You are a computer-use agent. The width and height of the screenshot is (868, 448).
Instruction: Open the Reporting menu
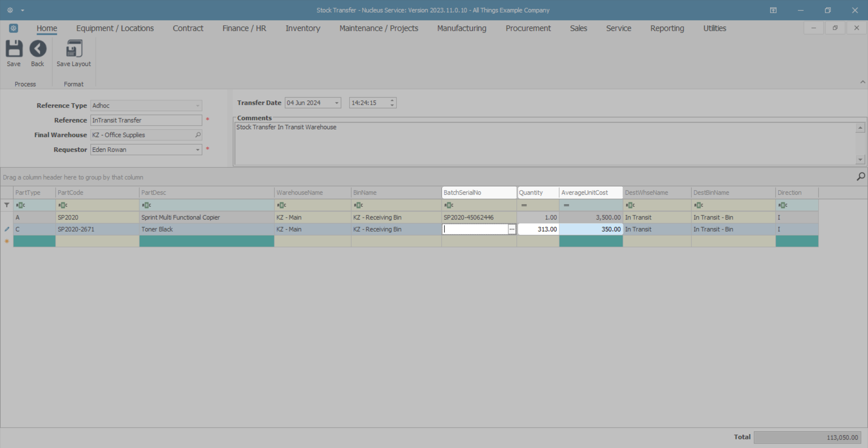coord(667,28)
